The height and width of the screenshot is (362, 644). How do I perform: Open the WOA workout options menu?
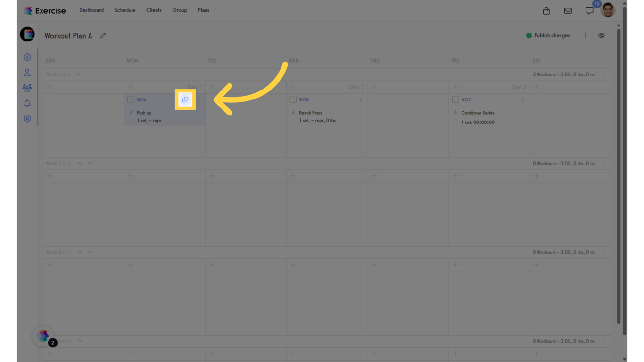198,99
